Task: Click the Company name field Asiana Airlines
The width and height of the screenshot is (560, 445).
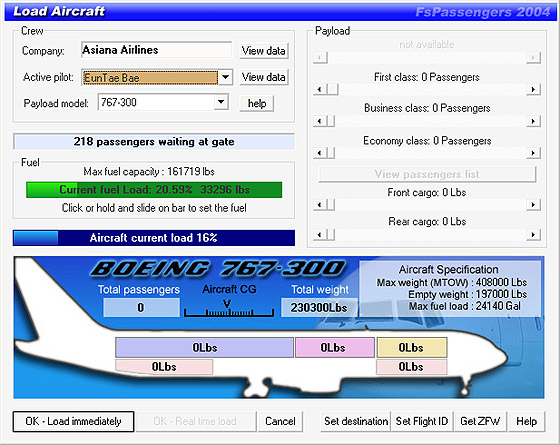Action: tap(156, 50)
